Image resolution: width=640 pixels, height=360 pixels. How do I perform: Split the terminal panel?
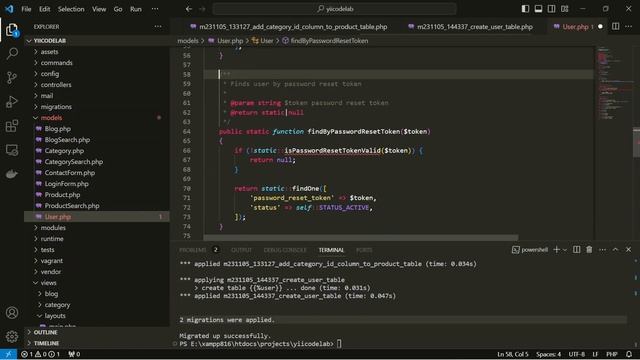tap(576, 249)
